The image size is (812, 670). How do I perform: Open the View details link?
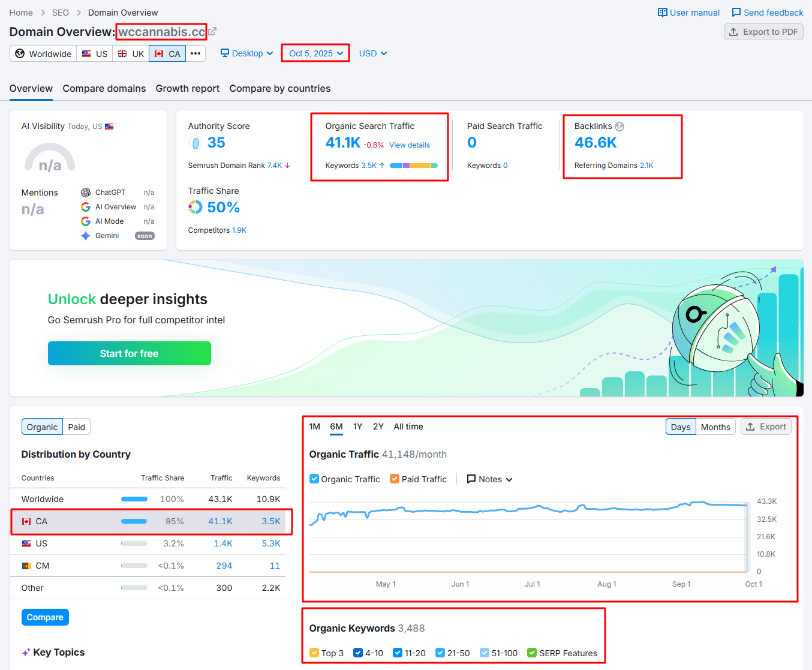pos(410,145)
